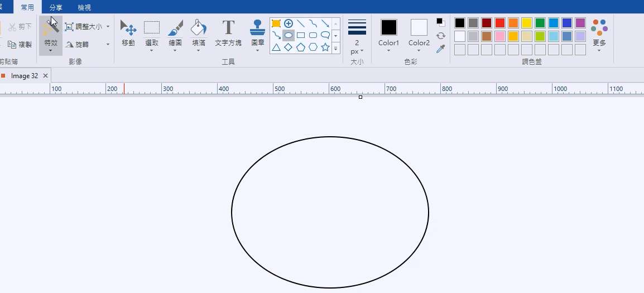Image resolution: width=644 pixels, height=293 pixels.
Task: Expand the 繪圖 brush dropdown arrow
Action: click(175, 51)
